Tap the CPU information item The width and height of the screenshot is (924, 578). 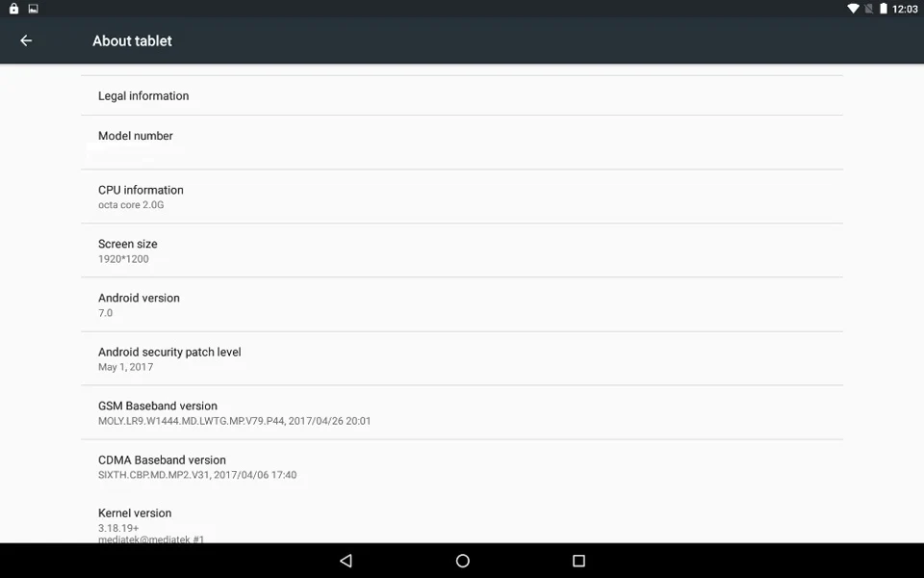(462, 197)
